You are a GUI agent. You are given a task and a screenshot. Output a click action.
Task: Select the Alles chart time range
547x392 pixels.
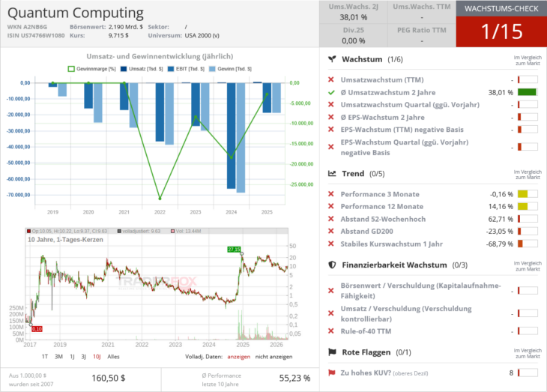[113, 357]
